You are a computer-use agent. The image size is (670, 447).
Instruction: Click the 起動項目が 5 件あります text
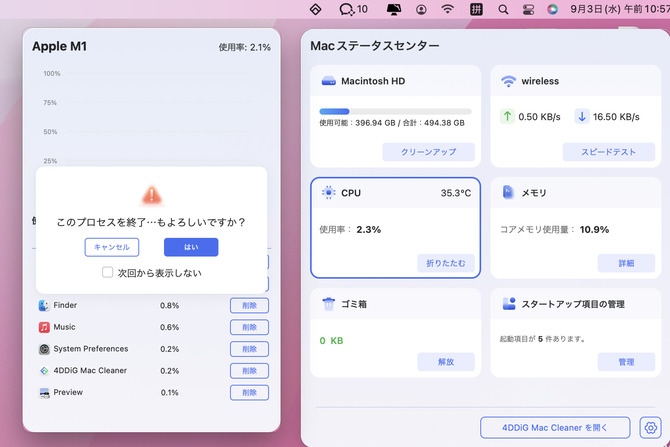pos(542,339)
